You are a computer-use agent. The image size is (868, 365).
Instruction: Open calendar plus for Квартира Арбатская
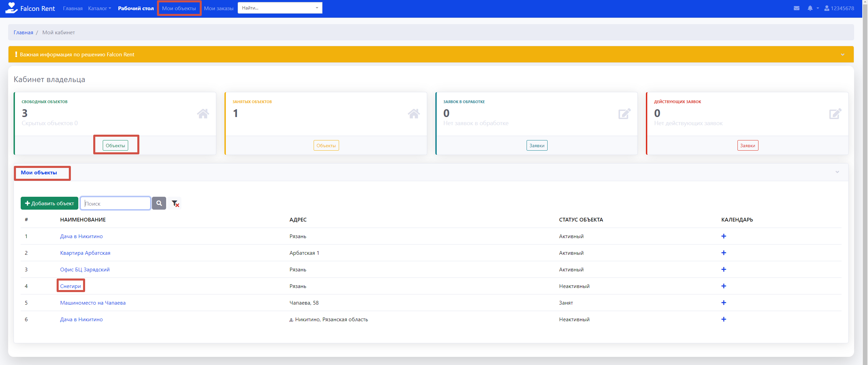coord(724,253)
